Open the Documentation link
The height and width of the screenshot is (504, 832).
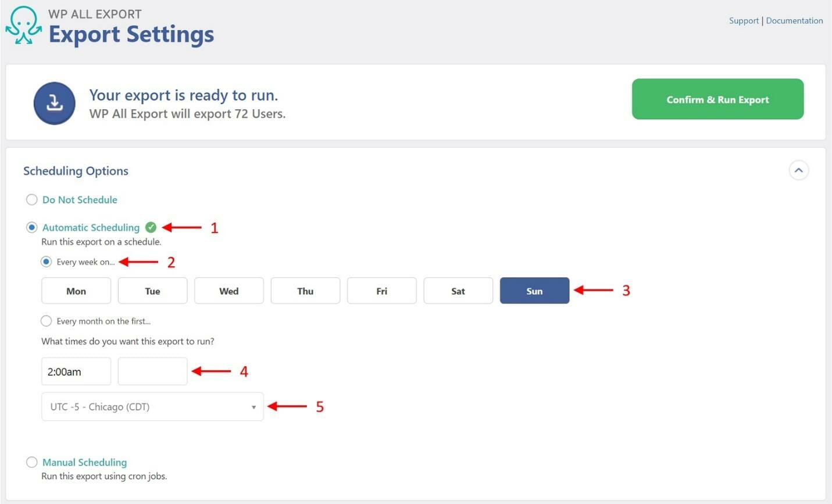click(x=794, y=20)
